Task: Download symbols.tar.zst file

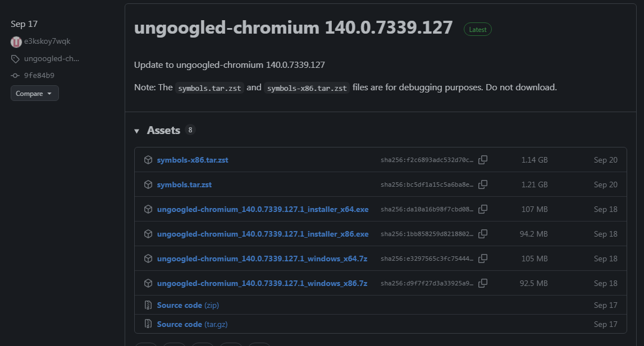Action: click(184, 184)
